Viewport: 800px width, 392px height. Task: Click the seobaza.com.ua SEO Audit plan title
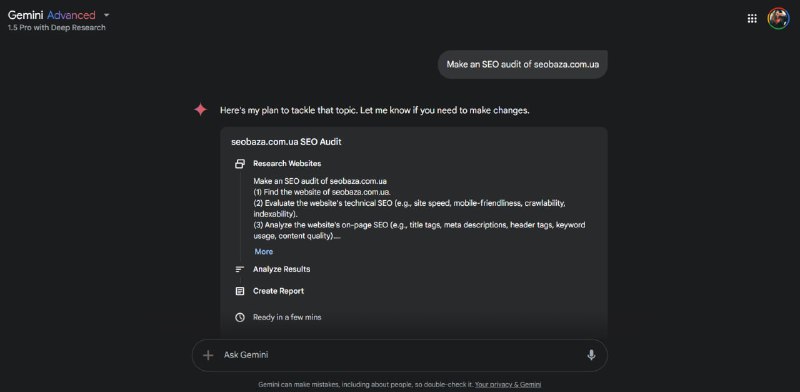[286, 142]
